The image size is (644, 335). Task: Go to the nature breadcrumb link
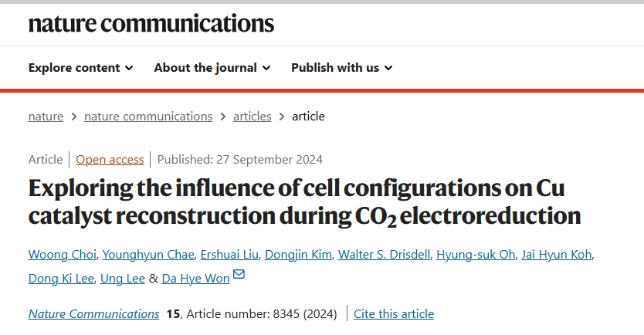(46, 117)
